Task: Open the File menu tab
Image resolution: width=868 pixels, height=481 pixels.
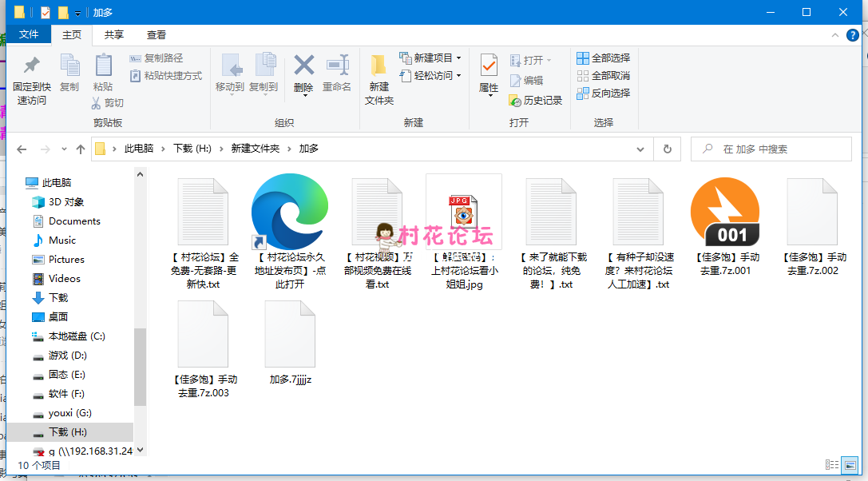Action: (x=29, y=35)
